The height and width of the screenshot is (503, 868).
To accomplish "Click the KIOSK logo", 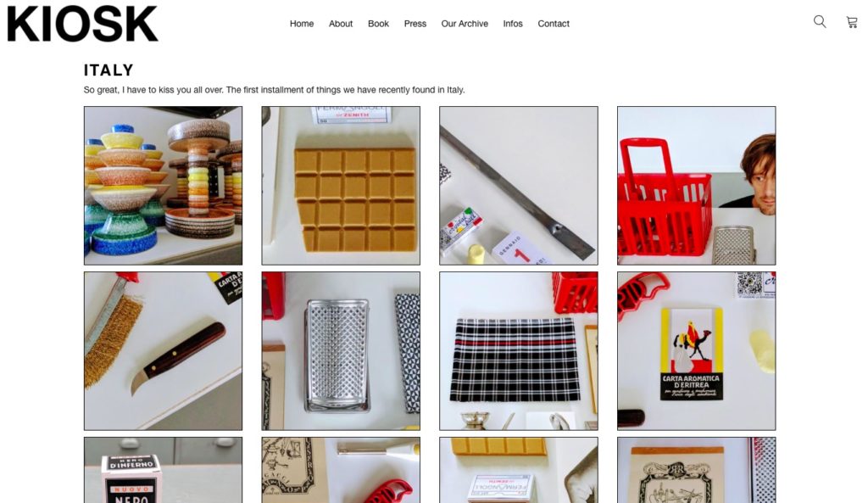I will (82, 24).
